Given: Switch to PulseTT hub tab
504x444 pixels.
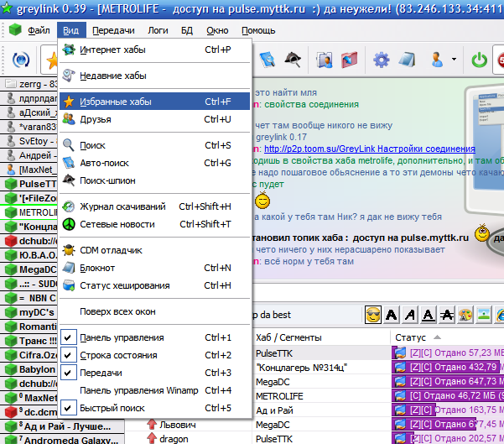Looking at the screenshot, I should [29, 184].
